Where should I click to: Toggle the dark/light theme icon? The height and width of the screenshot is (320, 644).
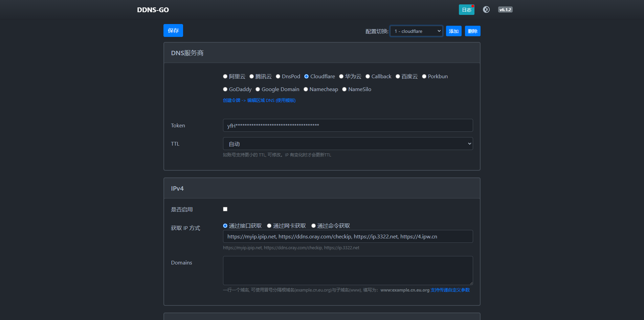pyautogui.click(x=486, y=9)
